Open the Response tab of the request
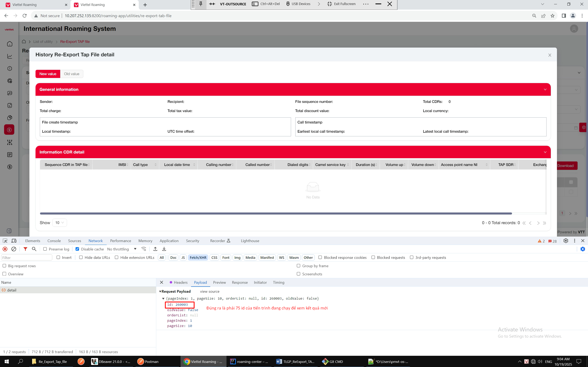Viewport: 588px width, 367px height. pos(240,282)
